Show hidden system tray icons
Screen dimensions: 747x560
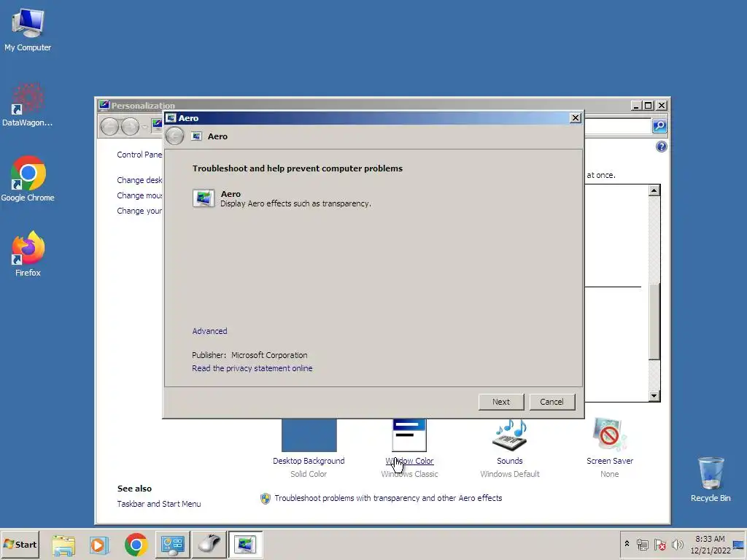[627, 544]
